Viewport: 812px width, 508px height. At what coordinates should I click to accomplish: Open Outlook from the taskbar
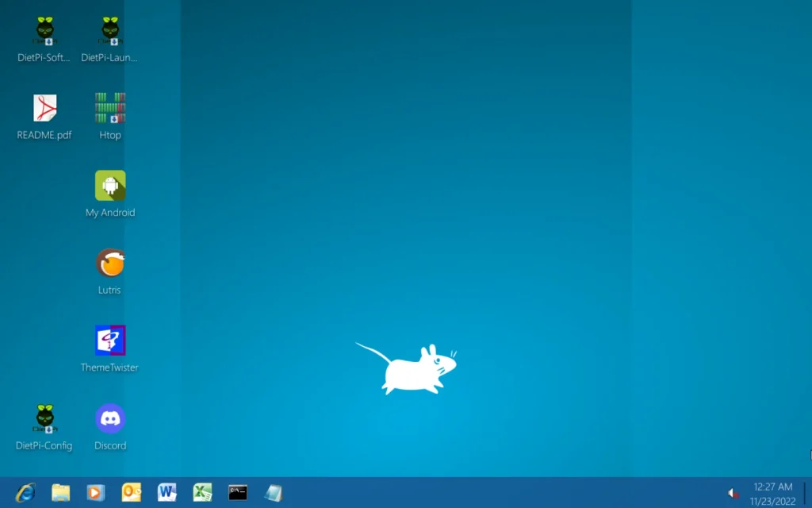coord(132,492)
